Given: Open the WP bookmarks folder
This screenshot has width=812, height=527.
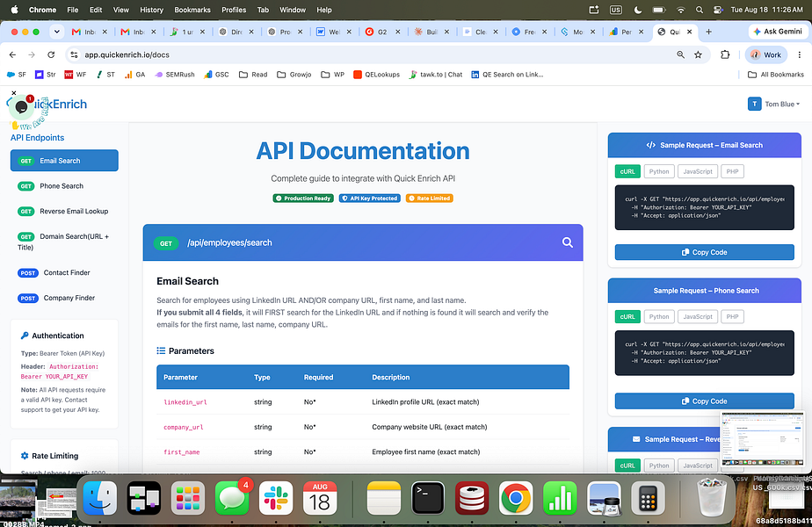Looking at the screenshot, I should point(332,75).
